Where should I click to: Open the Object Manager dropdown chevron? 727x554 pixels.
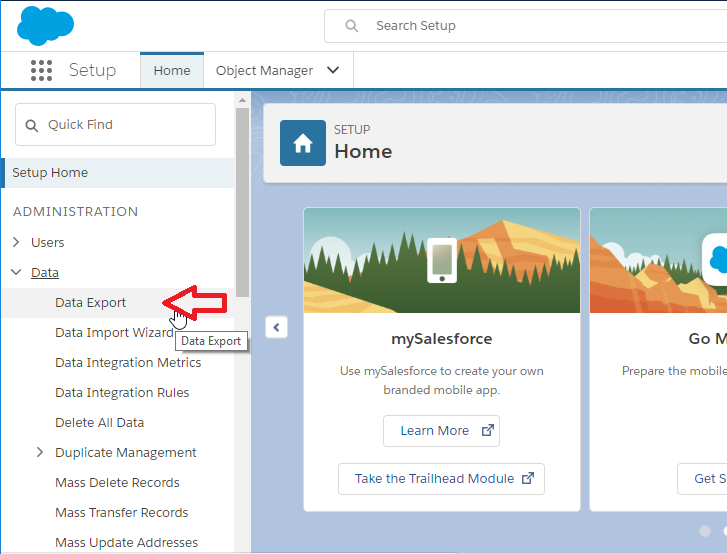coord(333,70)
